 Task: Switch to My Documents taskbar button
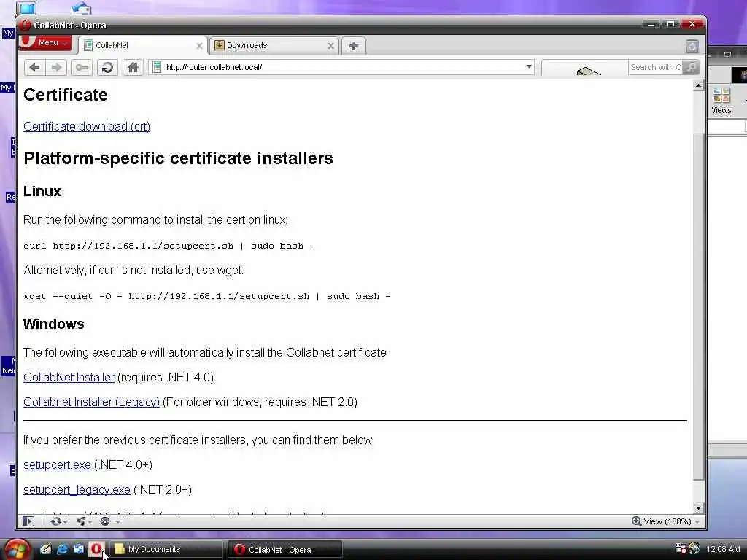pos(167,549)
